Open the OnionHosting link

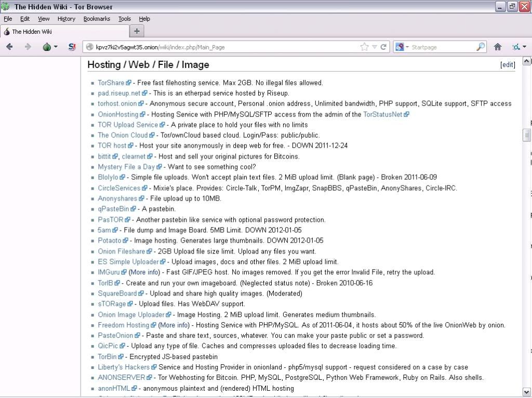coord(118,115)
